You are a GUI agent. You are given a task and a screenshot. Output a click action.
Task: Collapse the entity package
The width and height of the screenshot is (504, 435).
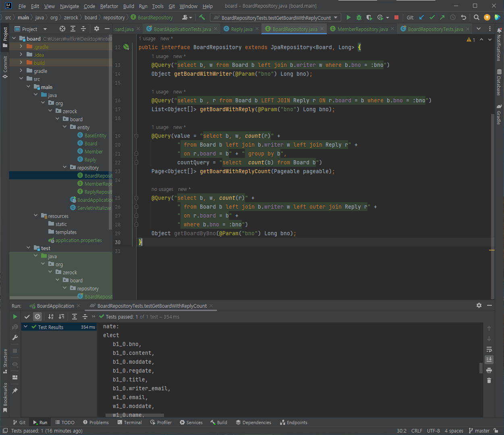[64, 127]
